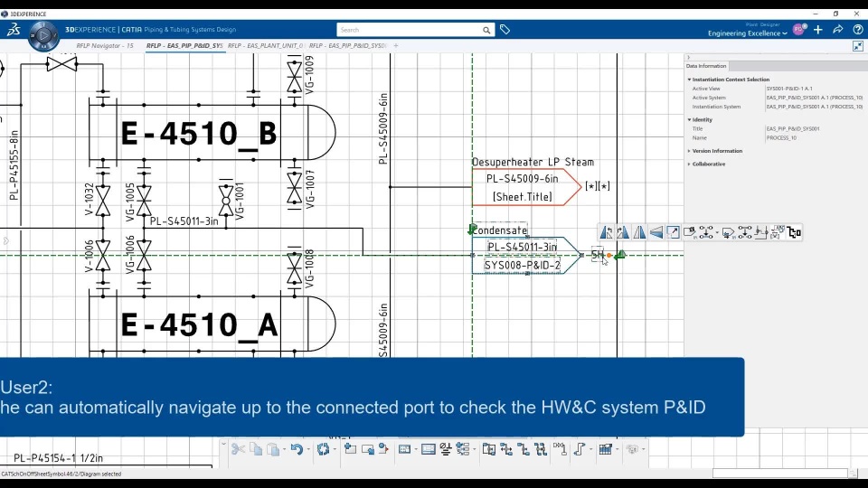
Task: Click the new sheet plus icon
Action: pyautogui.click(x=350, y=449)
